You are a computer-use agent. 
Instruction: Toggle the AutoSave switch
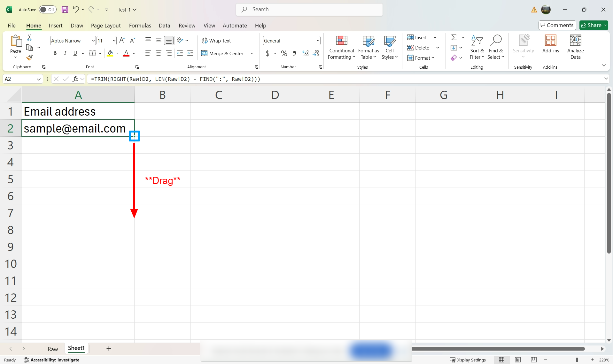pos(48,10)
